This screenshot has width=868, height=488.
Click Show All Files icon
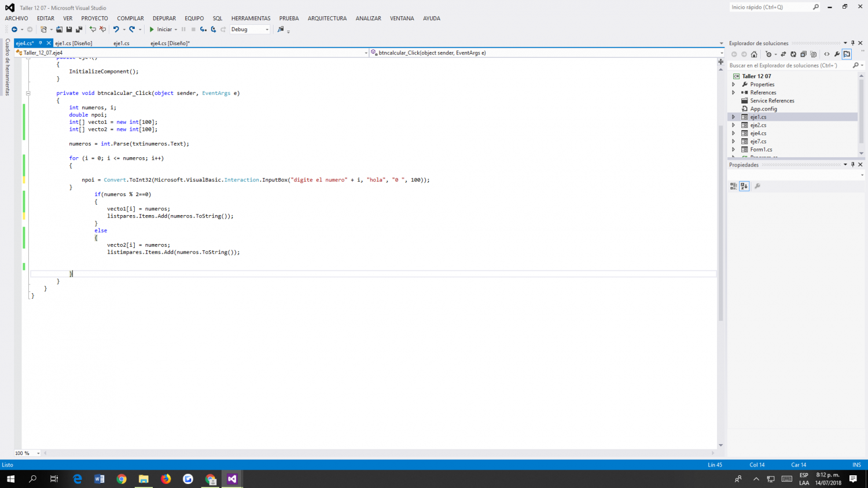814,54
